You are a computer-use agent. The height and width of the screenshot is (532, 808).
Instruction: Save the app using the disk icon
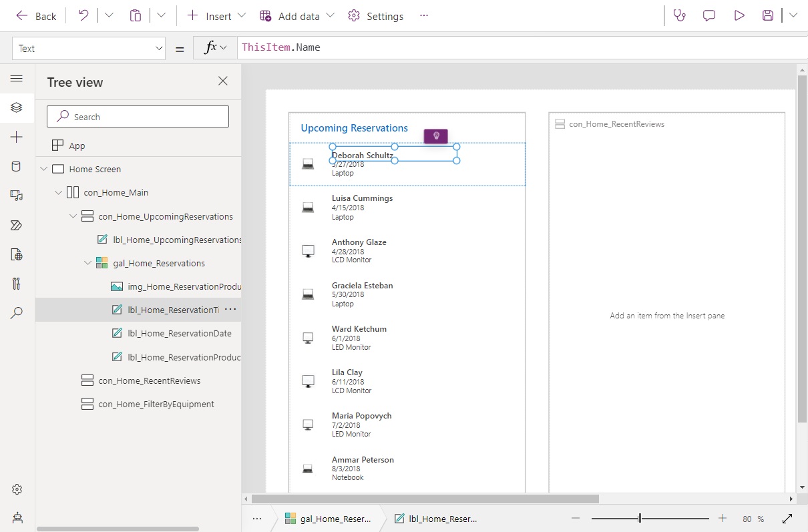[x=768, y=15]
